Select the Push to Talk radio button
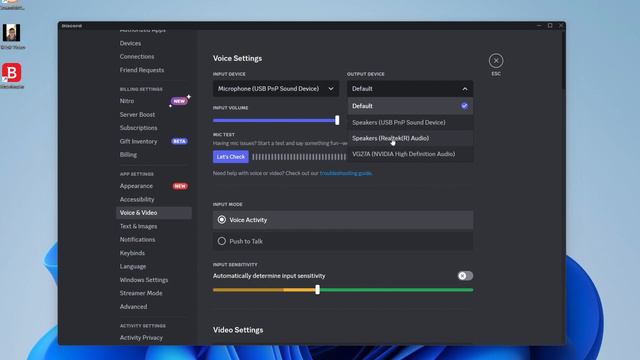Screen dimensions: 640x360 (222, 241)
